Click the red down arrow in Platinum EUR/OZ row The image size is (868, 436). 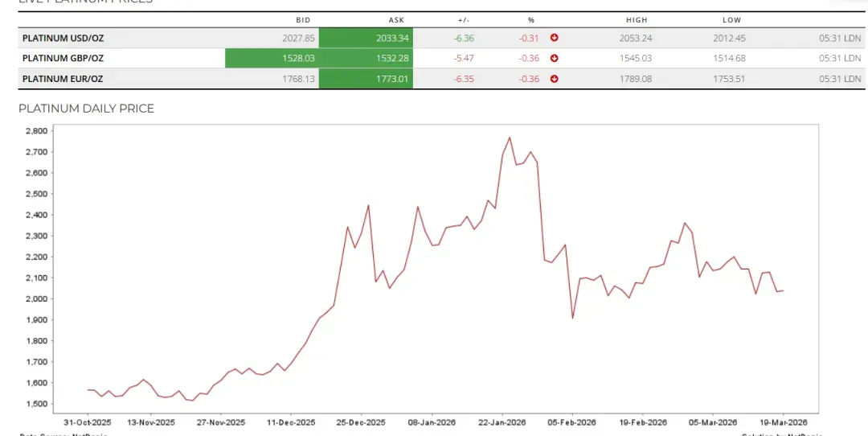pyautogui.click(x=554, y=79)
